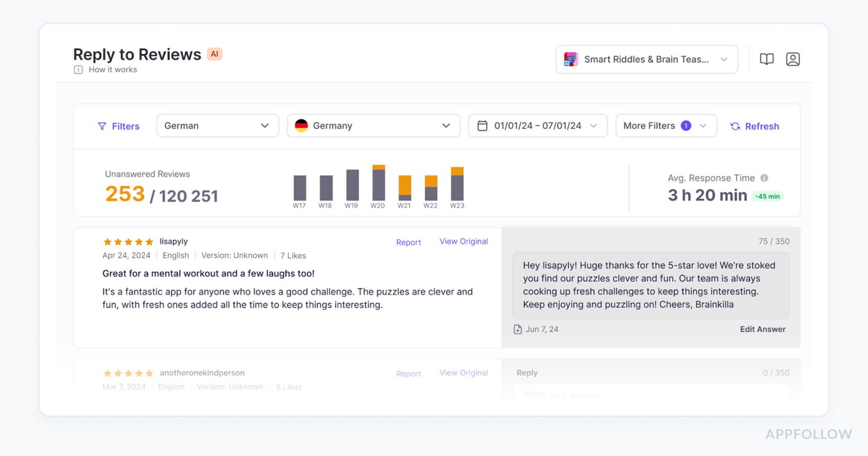The width and height of the screenshot is (868, 456).
Task: Expand the More Filters dropdown
Action: [666, 125]
